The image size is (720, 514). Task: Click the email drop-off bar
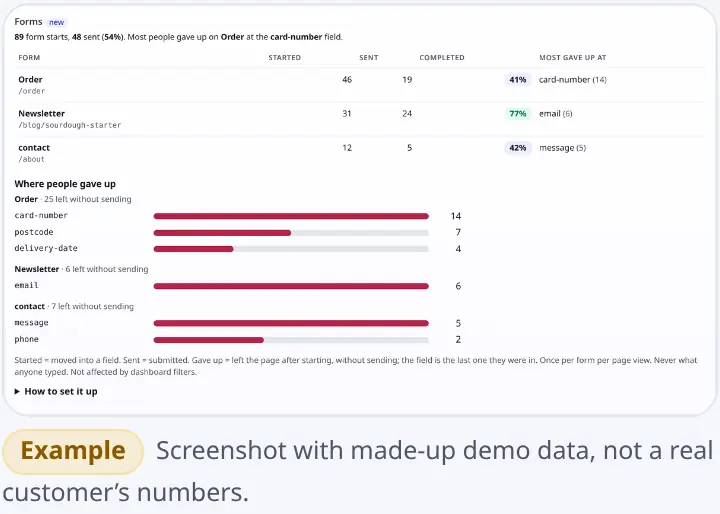291,286
